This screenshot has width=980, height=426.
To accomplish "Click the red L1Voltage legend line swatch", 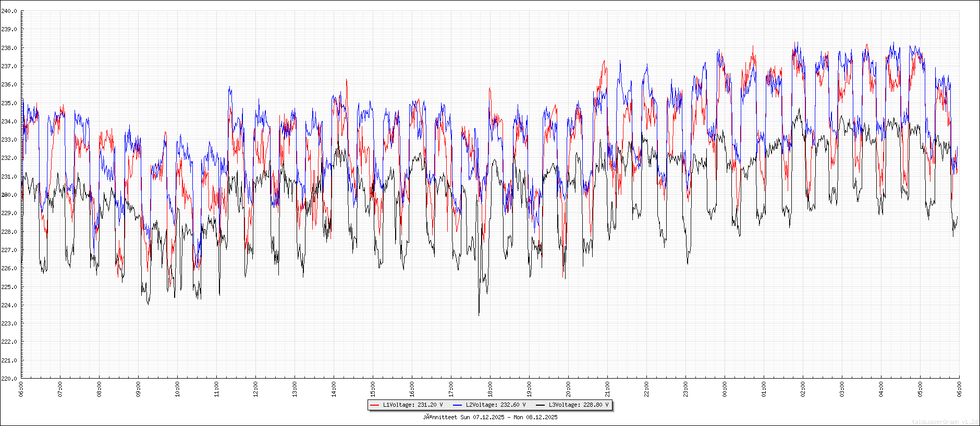I will coord(374,405).
